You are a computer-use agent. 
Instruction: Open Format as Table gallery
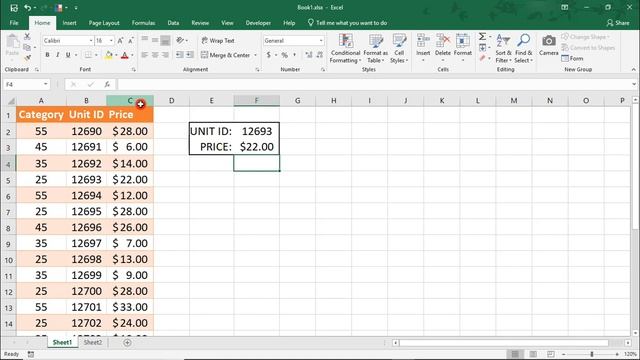[x=375, y=49]
